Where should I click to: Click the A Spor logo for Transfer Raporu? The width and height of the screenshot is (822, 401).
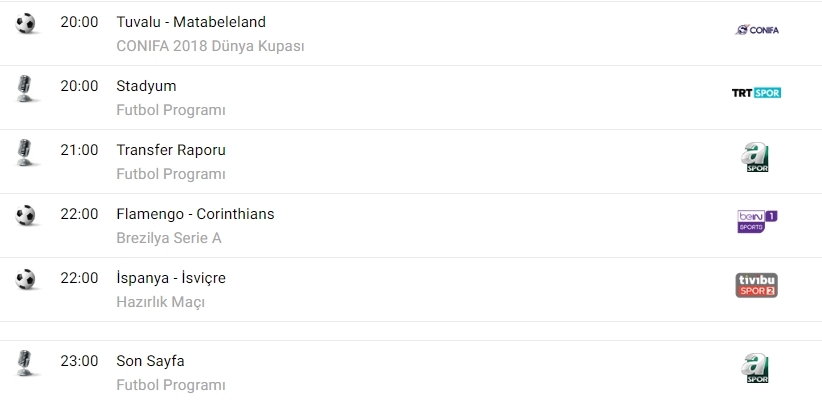(x=756, y=158)
